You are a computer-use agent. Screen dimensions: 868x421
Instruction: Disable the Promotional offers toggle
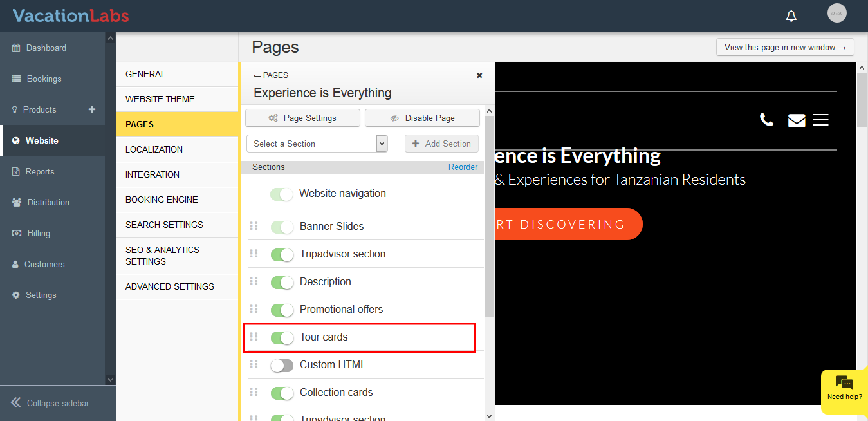point(282,310)
